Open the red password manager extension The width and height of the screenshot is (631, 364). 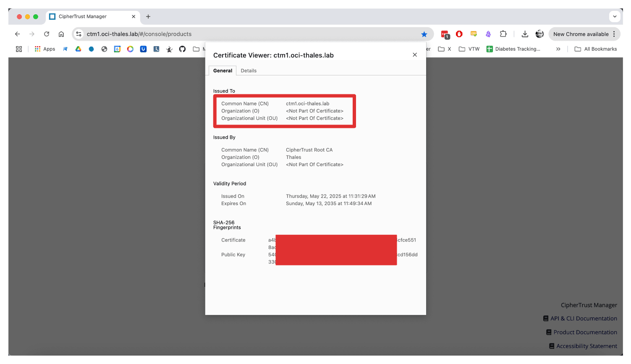tap(445, 34)
